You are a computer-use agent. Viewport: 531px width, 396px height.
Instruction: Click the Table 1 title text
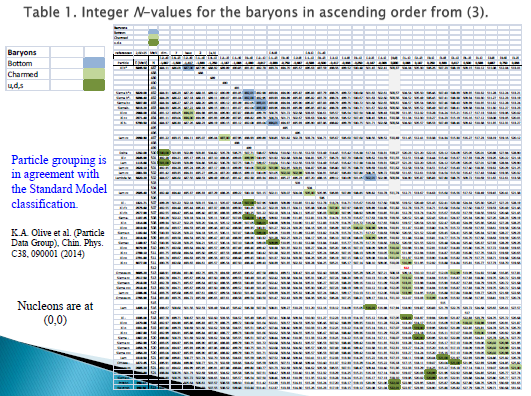point(256,13)
